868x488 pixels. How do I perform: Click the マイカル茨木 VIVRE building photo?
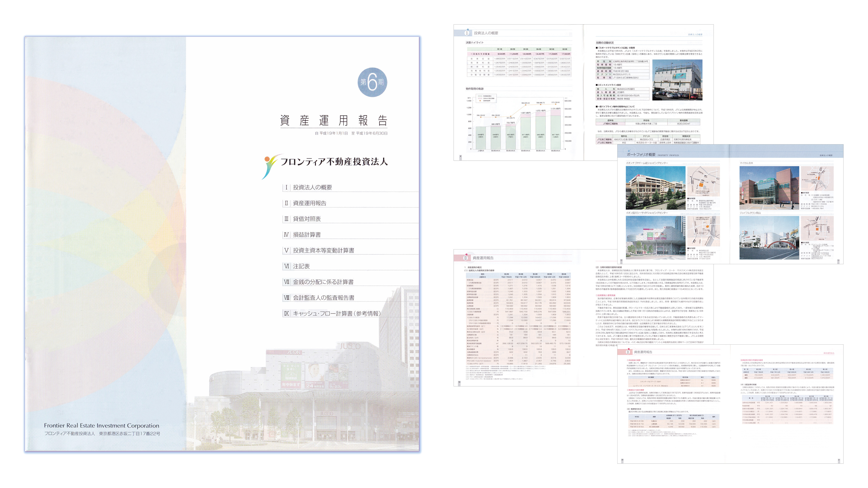click(x=769, y=188)
